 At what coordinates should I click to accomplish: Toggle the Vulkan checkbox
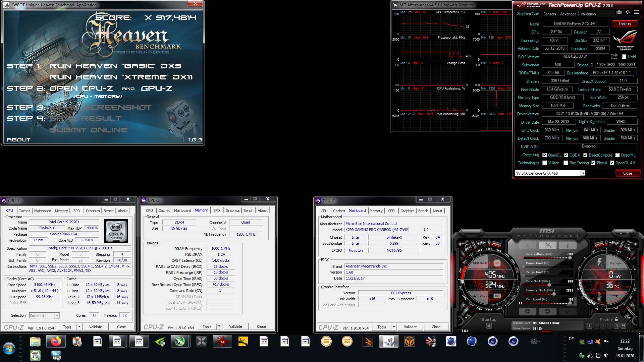tap(545, 163)
